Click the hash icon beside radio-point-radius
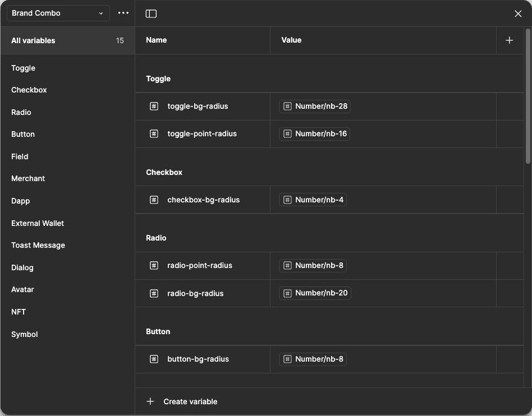 [x=154, y=265]
